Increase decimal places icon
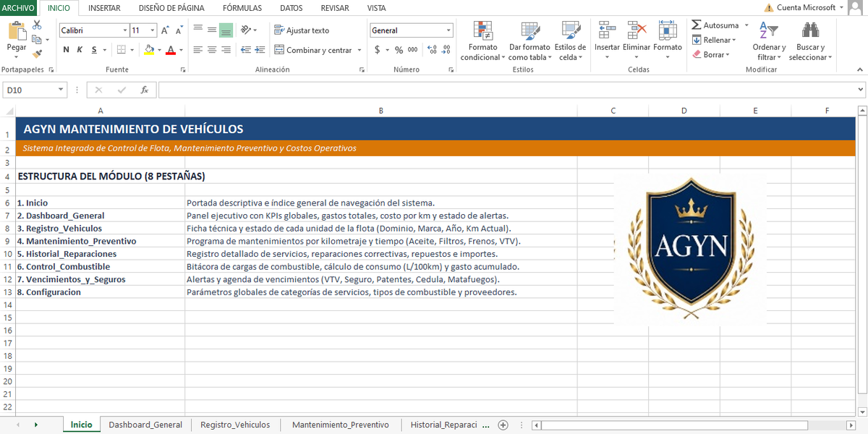 (x=432, y=50)
